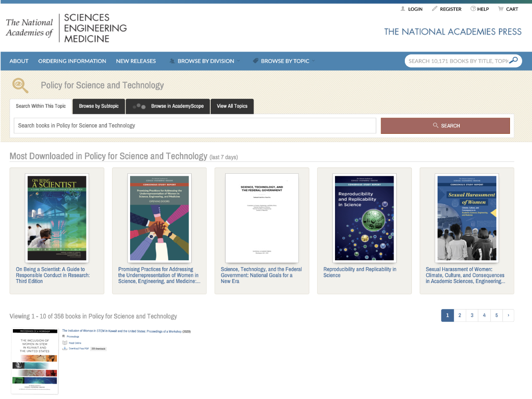Open Reproducibility and Replicability cover
This screenshot has width=532, height=399.
point(365,218)
